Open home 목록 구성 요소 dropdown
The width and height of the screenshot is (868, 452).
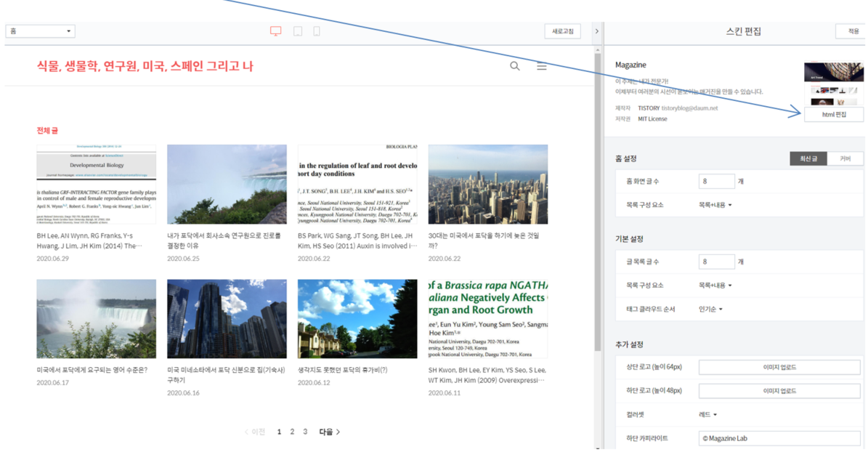[x=715, y=205]
